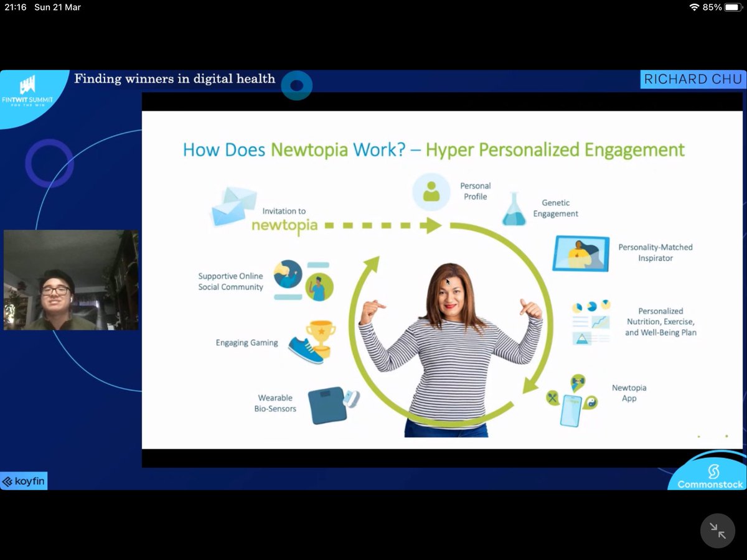This screenshot has height=560, width=747.
Task: Click the dashed green arrow
Action: (383, 225)
